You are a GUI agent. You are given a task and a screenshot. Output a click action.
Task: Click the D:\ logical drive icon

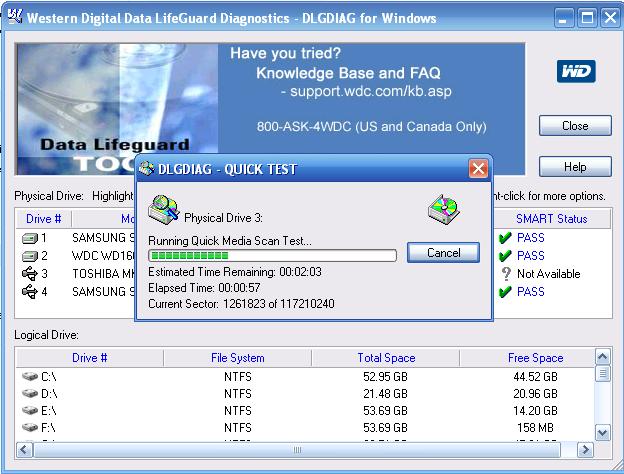tap(30, 393)
